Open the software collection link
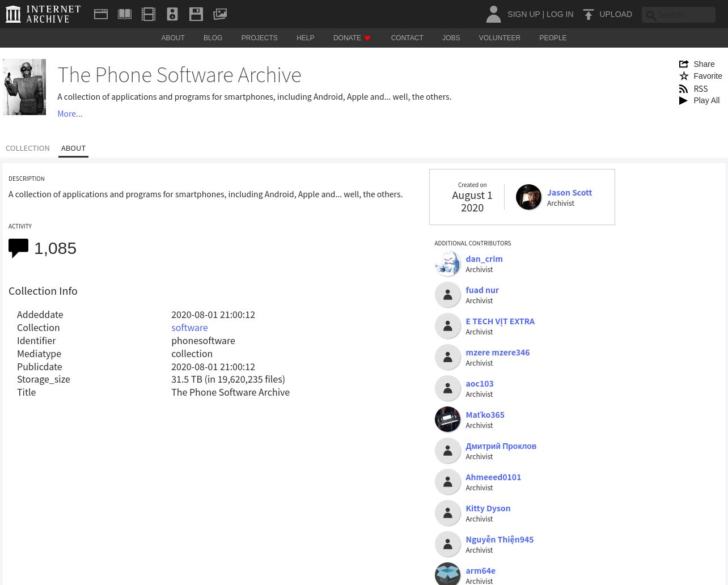The height and width of the screenshot is (585, 728). click(x=189, y=328)
